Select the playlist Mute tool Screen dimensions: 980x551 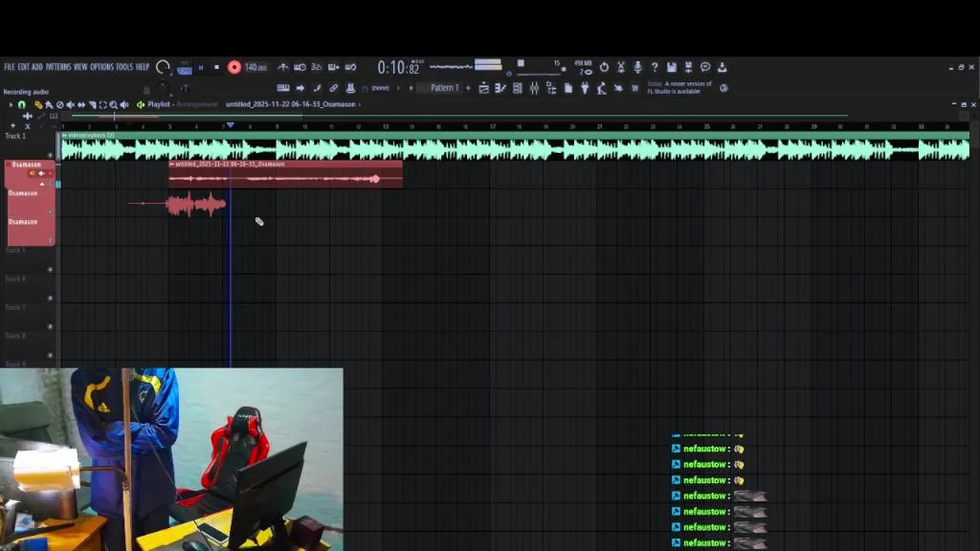point(70,105)
